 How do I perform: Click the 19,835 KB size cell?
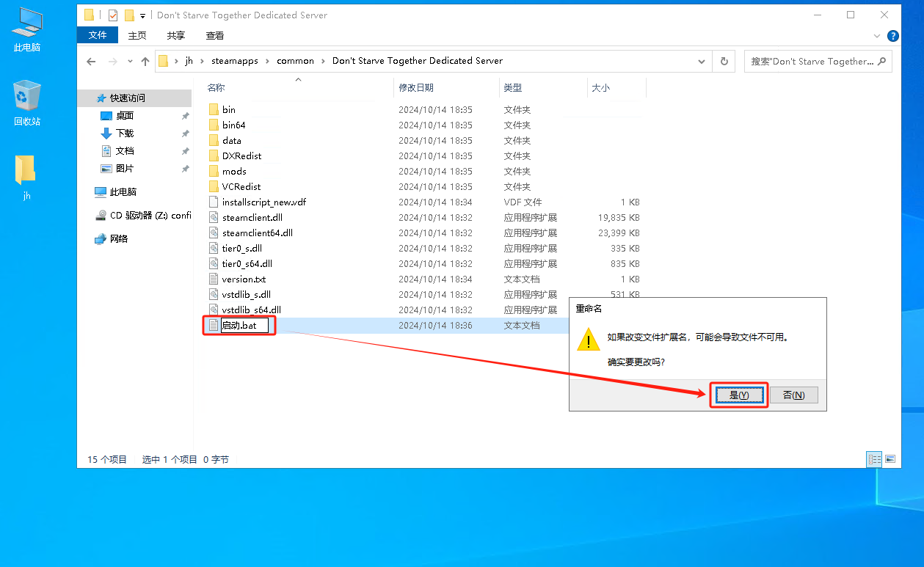(x=619, y=217)
